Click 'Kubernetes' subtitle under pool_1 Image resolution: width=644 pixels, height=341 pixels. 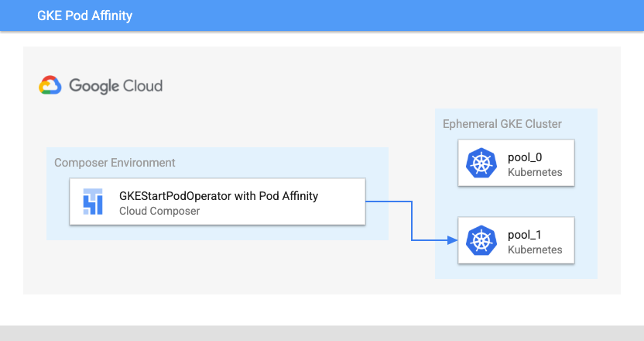click(x=535, y=250)
